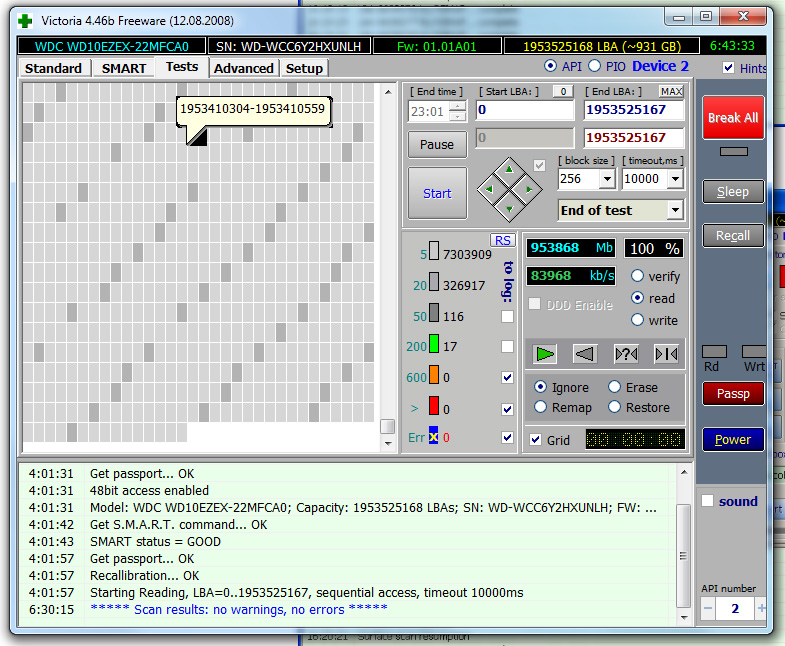Click the Start scan button
This screenshot has height=646, width=785.
click(437, 193)
